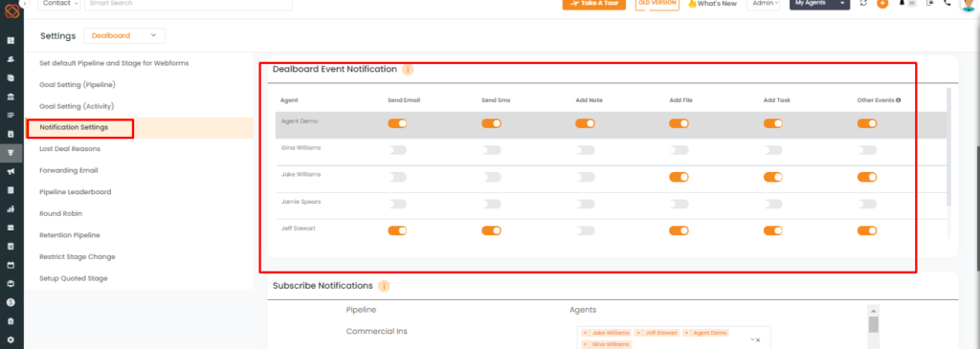Click the refresh sync icon in header
This screenshot has width=980, height=349.
(x=864, y=3)
